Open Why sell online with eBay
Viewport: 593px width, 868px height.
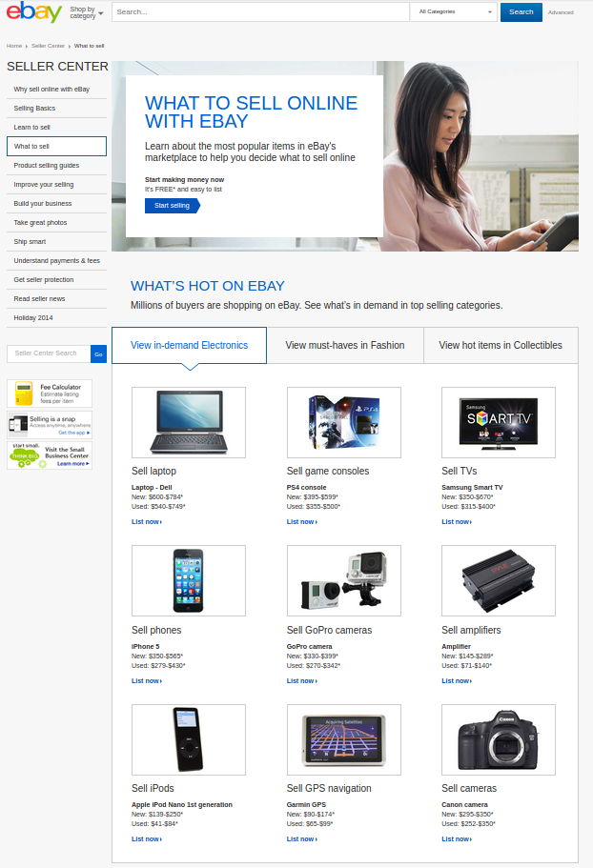click(51, 90)
